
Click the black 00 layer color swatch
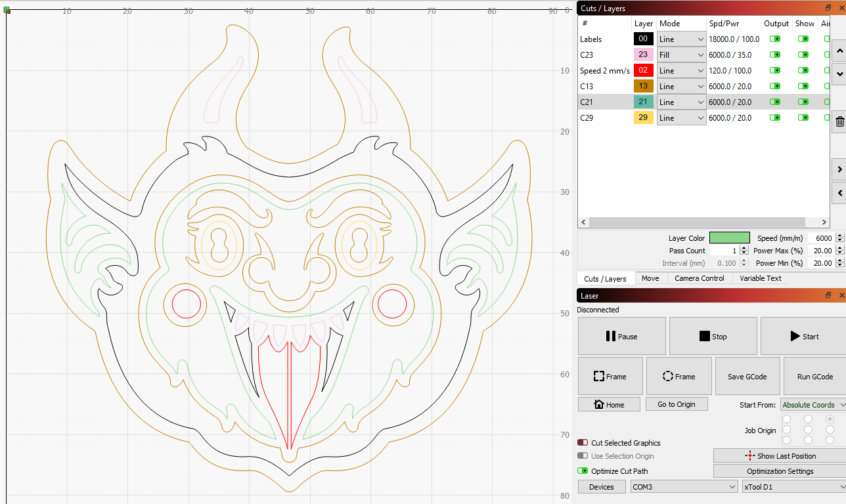click(644, 39)
